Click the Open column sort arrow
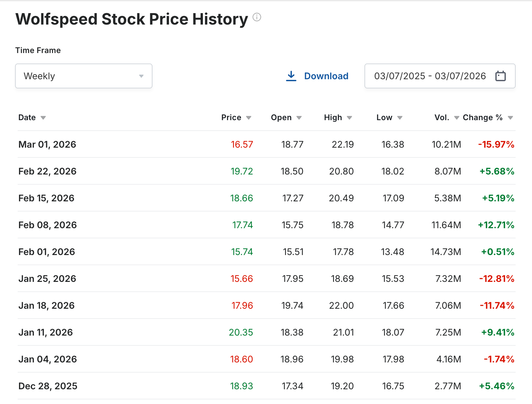The width and height of the screenshot is (532, 404). [299, 118]
